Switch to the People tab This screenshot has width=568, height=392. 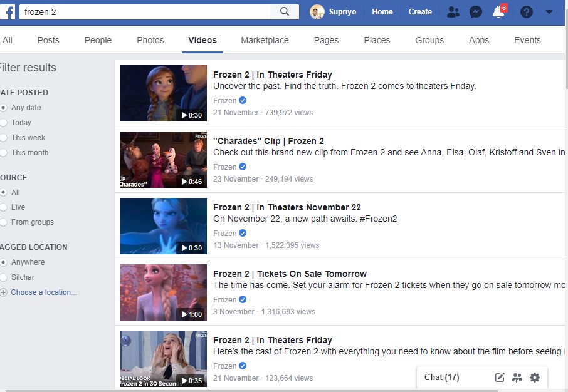(x=98, y=40)
